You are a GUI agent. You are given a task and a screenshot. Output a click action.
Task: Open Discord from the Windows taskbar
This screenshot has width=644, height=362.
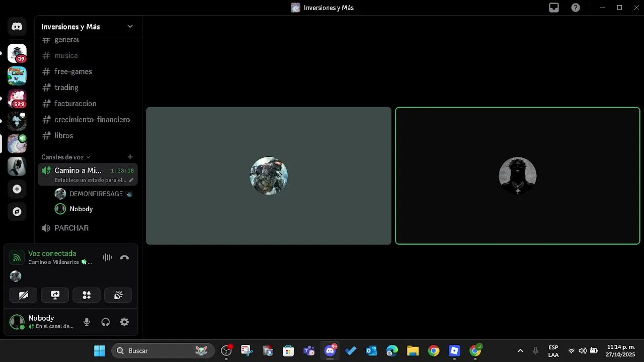330,351
